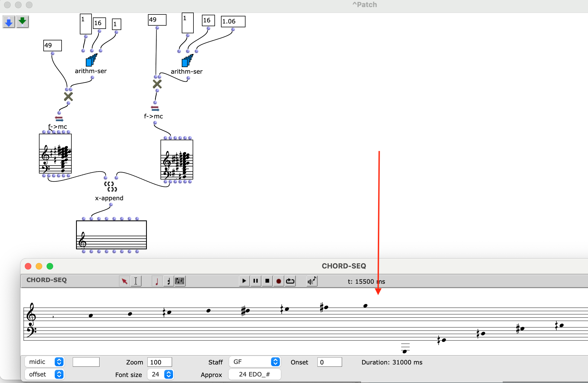Open the offset dropdown menu
Image resolution: width=588 pixels, height=383 pixels.
45,374
